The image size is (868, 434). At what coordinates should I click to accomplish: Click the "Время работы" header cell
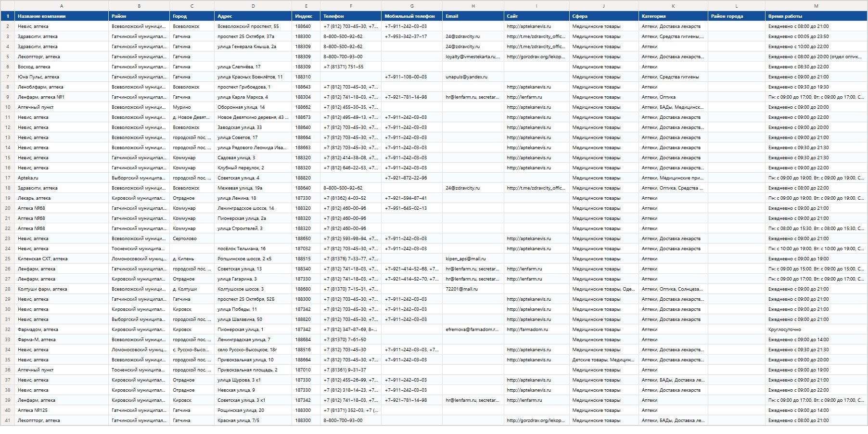click(816, 16)
